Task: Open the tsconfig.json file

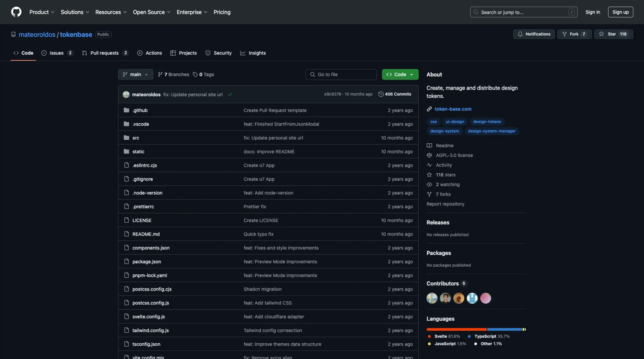Action: pyautogui.click(x=146, y=344)
